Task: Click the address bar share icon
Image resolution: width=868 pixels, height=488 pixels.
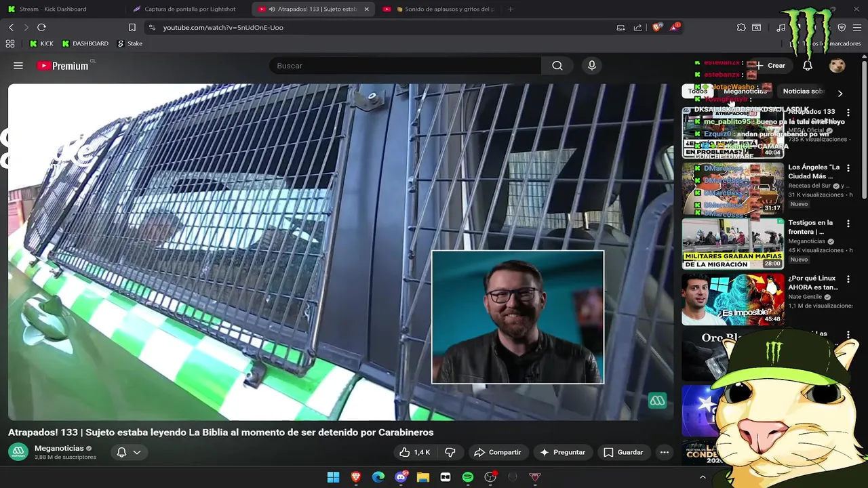Action: pyautogui.click(x=638, y=28)
